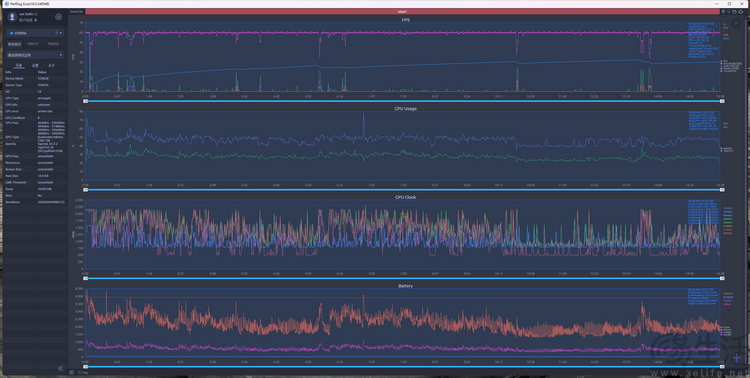Image resolution: width=750 pixels, height=378 pixels.
Task: Select the OpenGL row
Action: pos(35,147)
